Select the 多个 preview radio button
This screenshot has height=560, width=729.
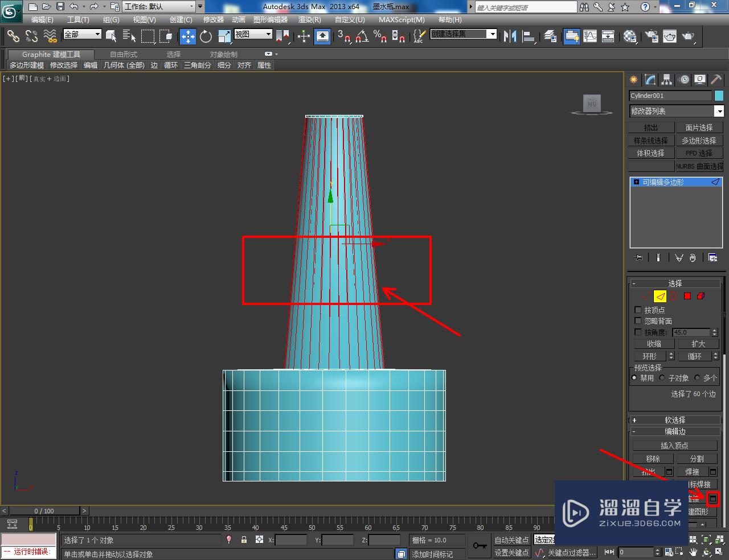[x=697, y=378]
